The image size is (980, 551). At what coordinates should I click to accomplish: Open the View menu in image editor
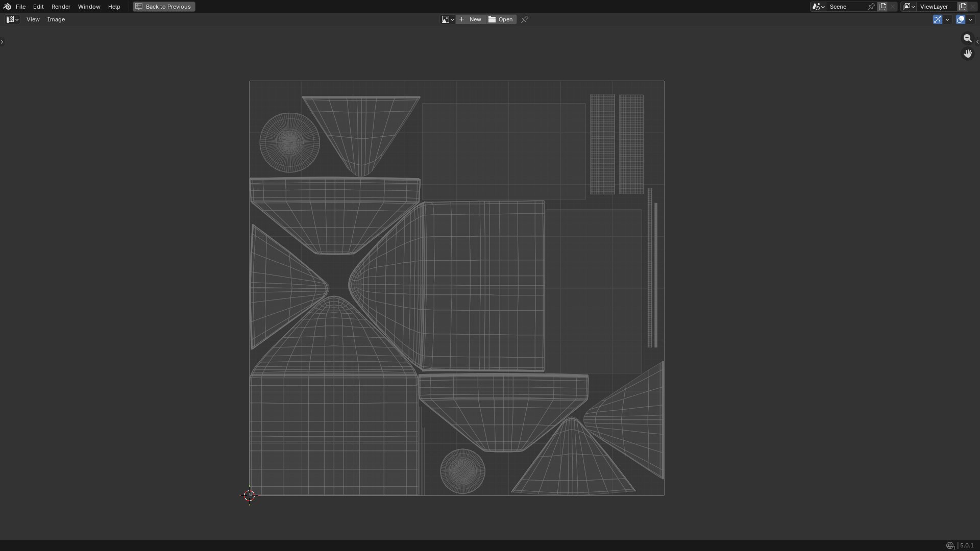[33, 19]
